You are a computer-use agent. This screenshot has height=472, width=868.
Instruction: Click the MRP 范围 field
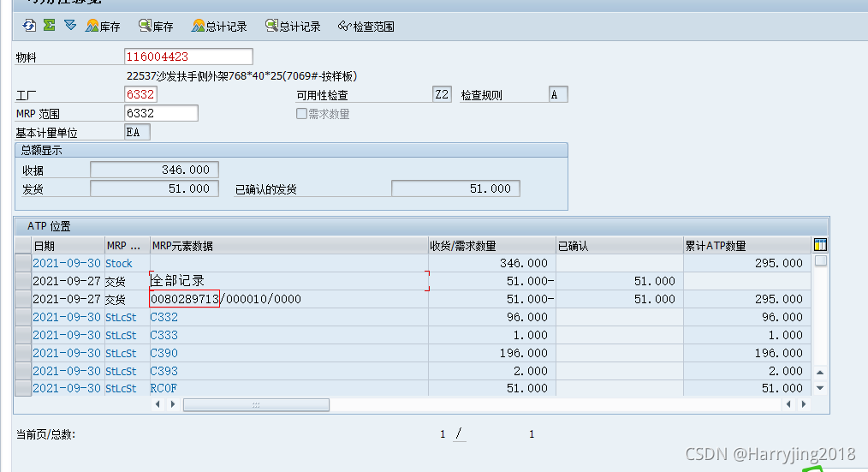(161, 113)
